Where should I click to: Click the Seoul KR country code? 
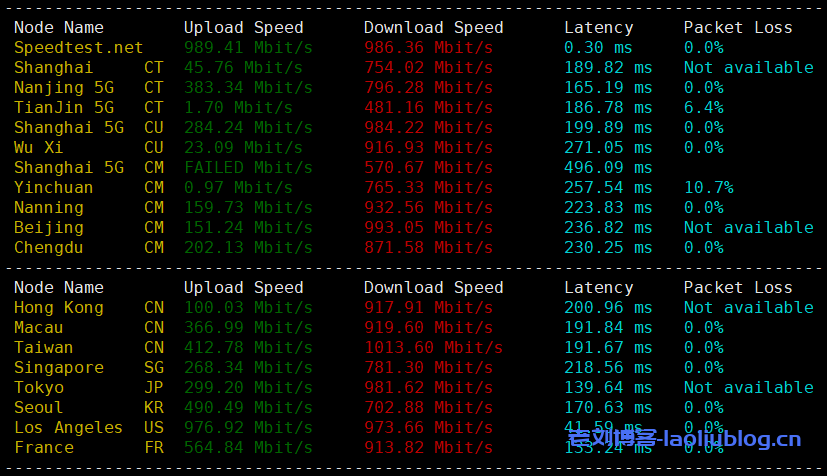click(154, 408)
